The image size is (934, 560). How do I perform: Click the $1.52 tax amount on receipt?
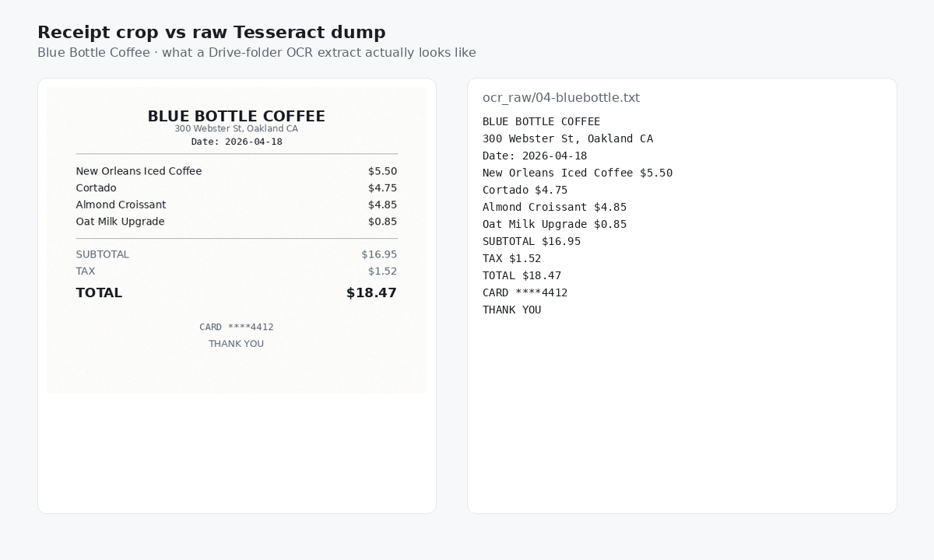tap(382, 271)
